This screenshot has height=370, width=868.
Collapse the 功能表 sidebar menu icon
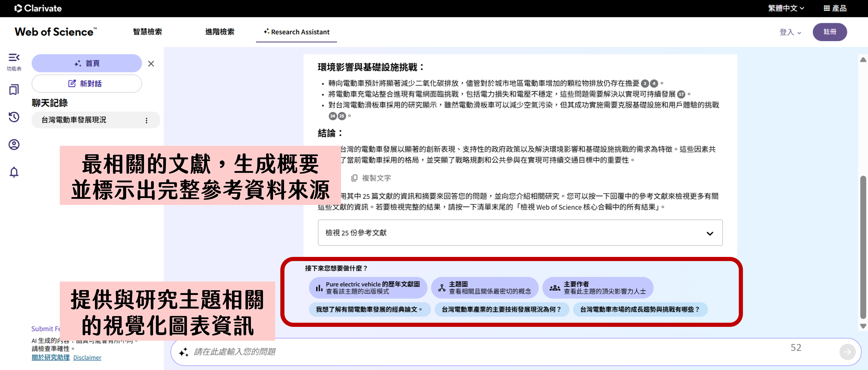[x=14, y=58]
